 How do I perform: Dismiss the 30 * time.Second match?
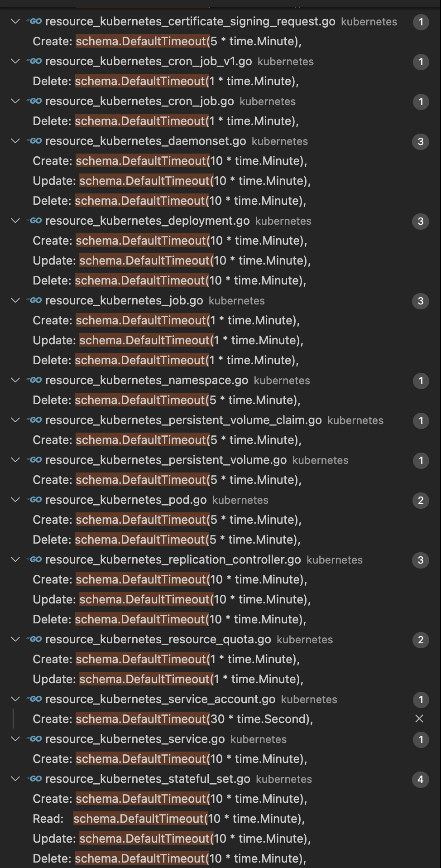pyautogui.click(x=419, y=719)
